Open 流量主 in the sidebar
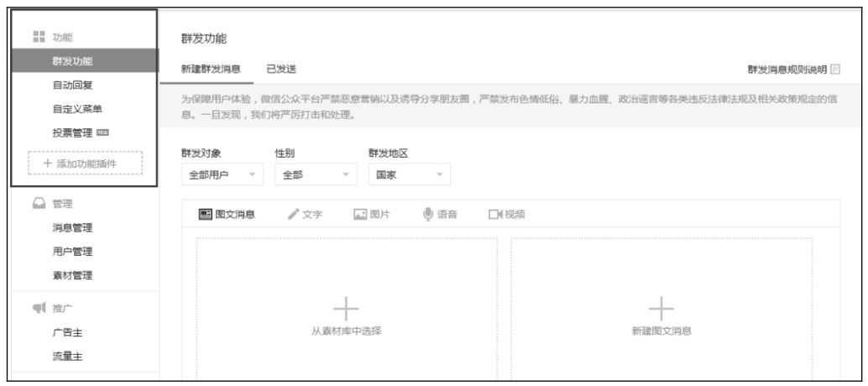This screenshot has width=868, height=386. coord(67,357)
